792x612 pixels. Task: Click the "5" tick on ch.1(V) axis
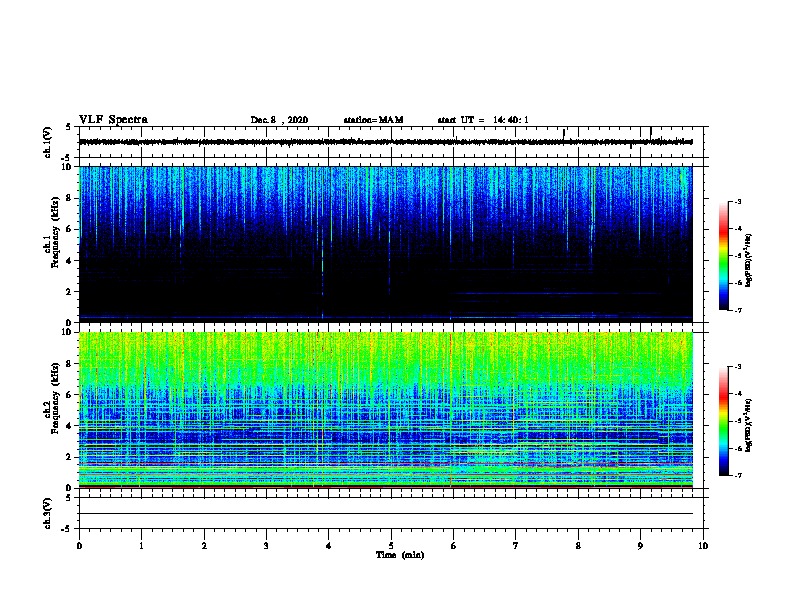coord(69,127)
